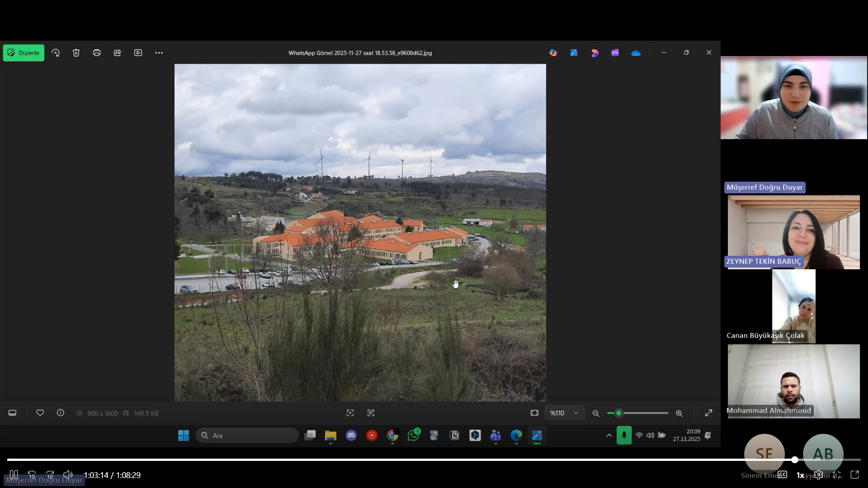The height and width of the screenshot is (488, 868).
Task: Toggle the heart favorite icon
Action: coord(40,413)
